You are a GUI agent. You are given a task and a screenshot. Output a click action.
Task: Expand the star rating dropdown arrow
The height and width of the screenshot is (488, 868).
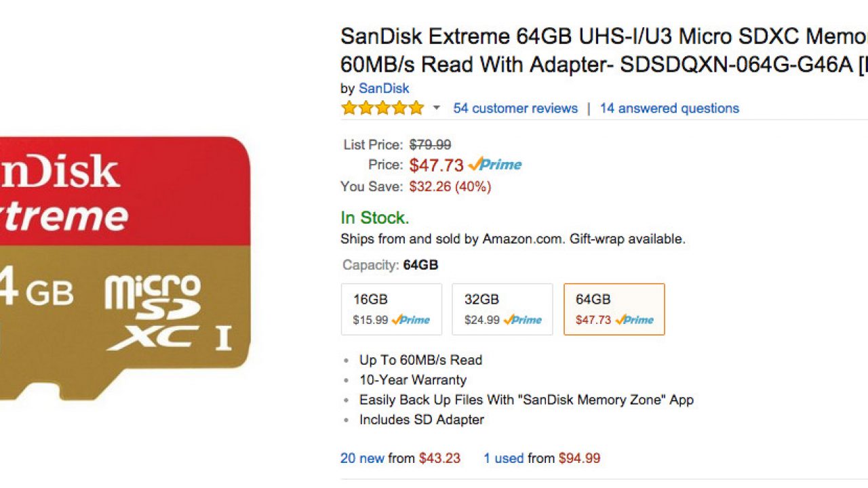437,108
